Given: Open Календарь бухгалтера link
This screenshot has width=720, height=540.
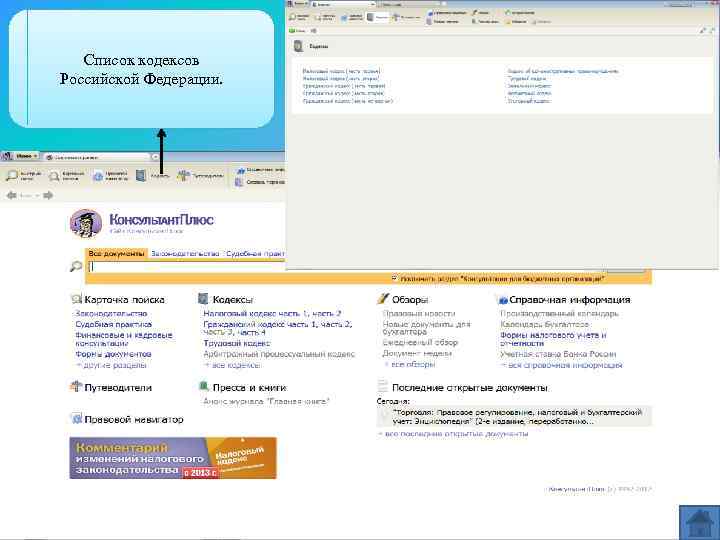Looking at the screenshot, I should click(x=544, y=324).
